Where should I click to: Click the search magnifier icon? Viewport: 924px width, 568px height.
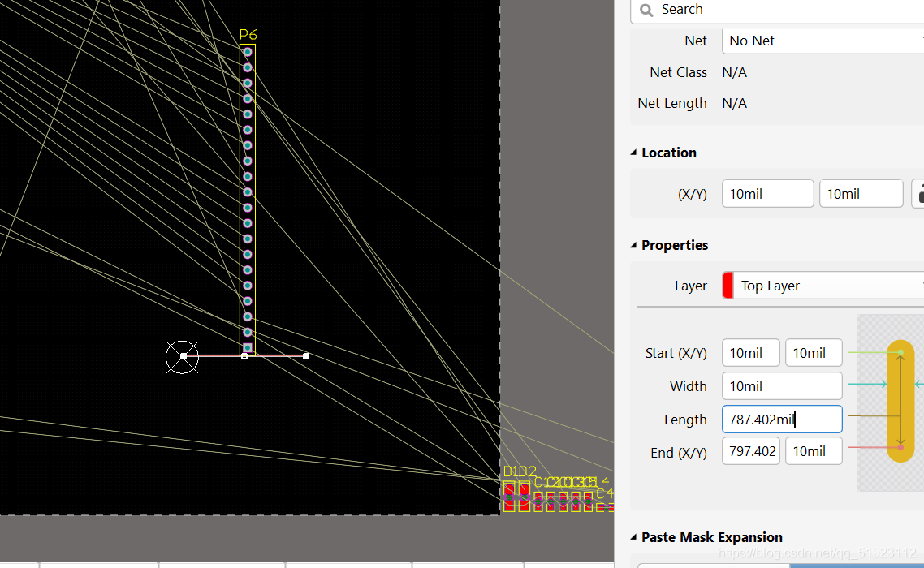click(x=646, y=10)
